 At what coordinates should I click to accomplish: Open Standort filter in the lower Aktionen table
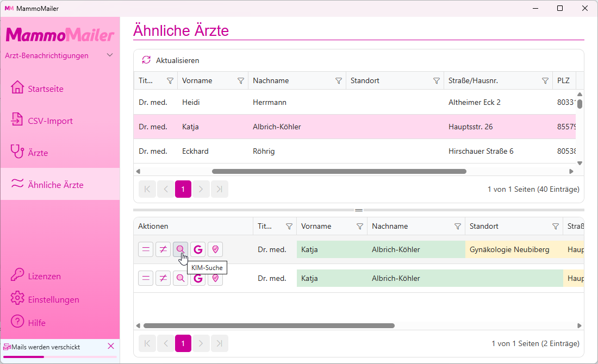(x=555, y=227)
